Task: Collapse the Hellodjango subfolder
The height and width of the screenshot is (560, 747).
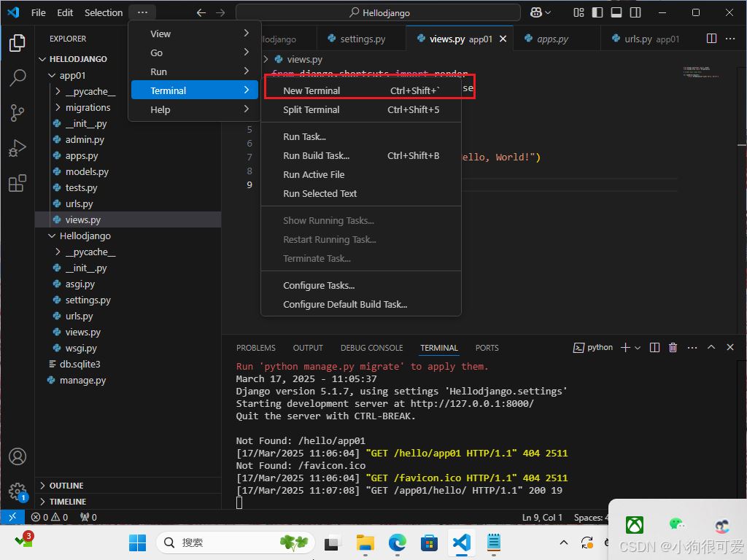Action: [x=52, y=236]
